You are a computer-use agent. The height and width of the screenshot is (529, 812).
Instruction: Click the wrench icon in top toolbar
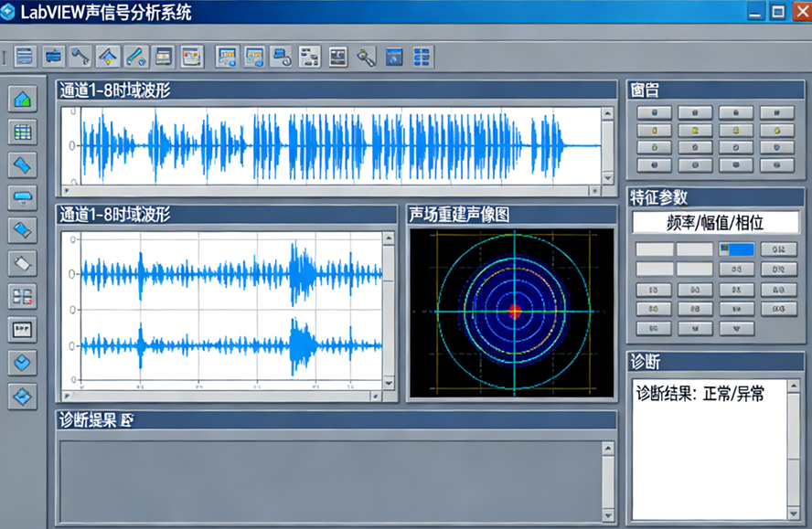point(80,57)
